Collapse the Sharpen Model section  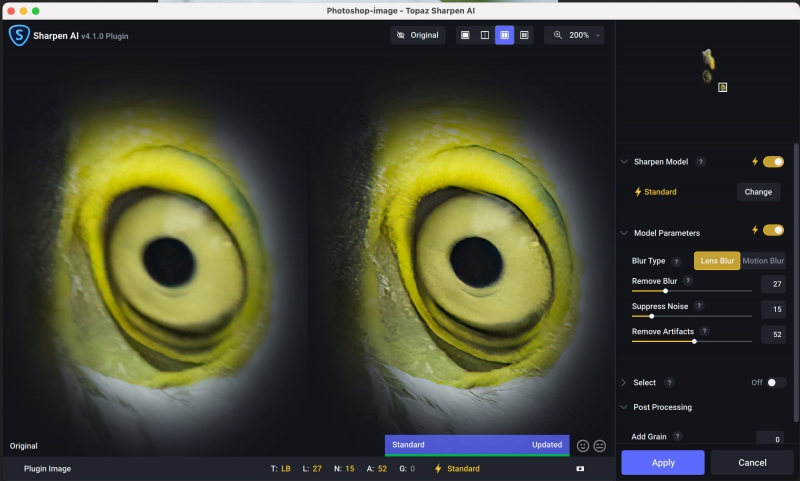tap(624, 162)
